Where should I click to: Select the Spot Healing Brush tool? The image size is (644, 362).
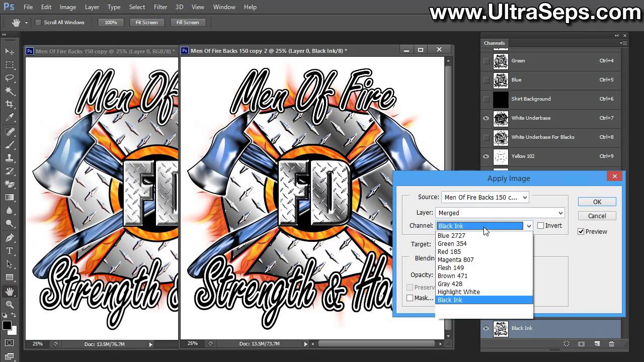pyautogui.click(x=9, y=131)
